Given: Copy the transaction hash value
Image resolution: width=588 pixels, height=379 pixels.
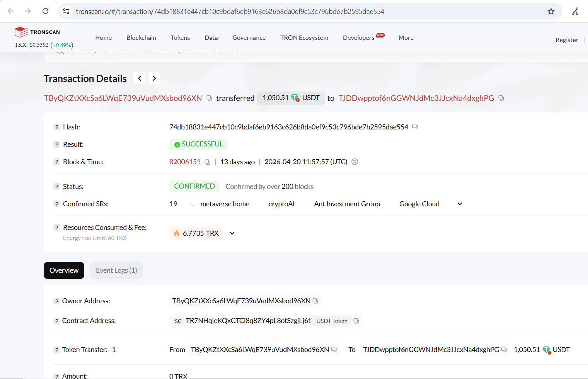Looking at the screenshot, I should tap(415, 127).
